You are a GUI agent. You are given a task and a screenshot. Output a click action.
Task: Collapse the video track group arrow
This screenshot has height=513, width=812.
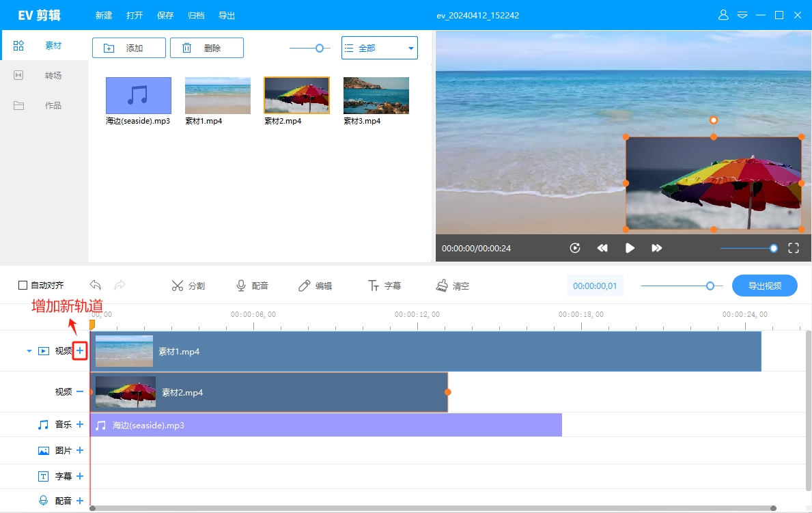[x=29, y=351]
